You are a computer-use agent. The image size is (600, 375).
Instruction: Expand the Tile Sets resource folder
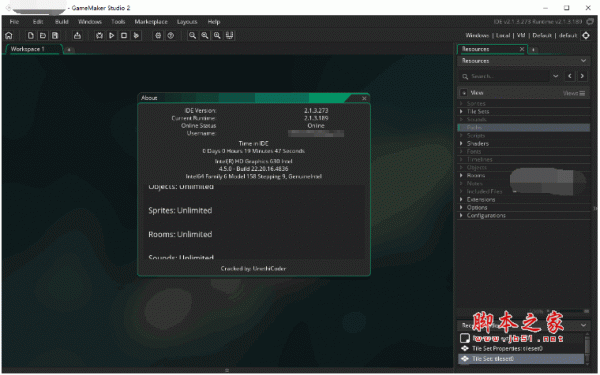click(x=461, y=111)
